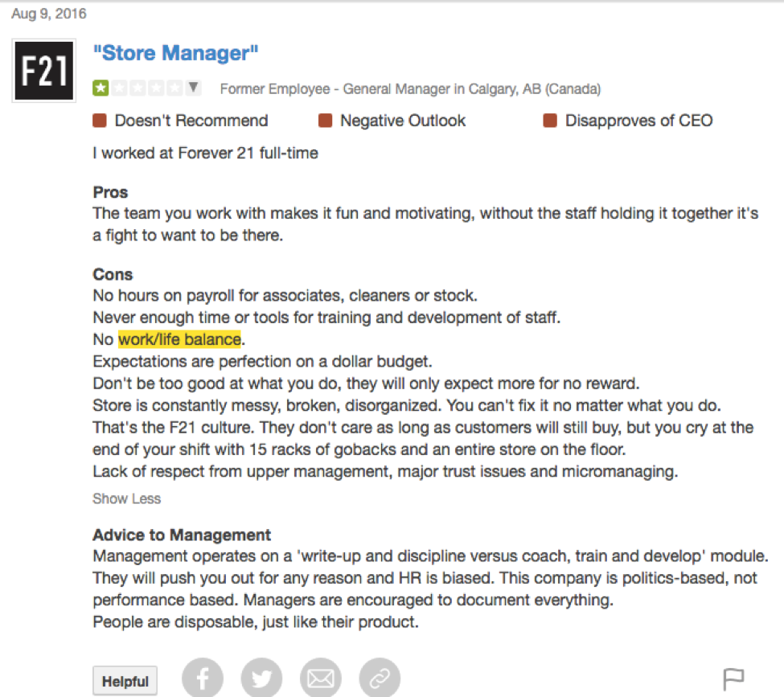
Task: Email this review using the envelope icon
Action: coord(320,678)
